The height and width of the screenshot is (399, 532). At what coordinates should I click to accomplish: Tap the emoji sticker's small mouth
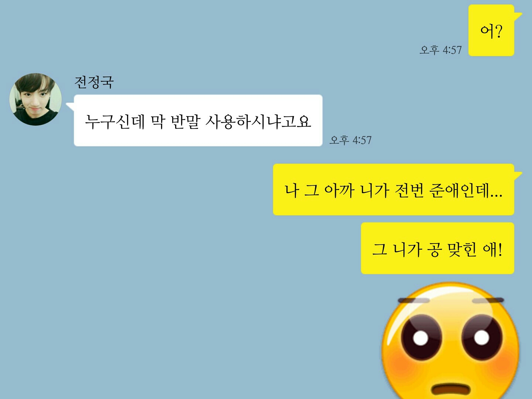451,389
